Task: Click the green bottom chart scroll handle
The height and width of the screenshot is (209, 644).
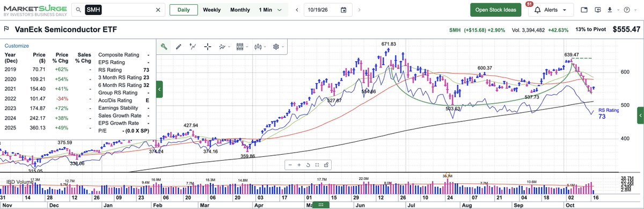Action: pos(321,205)
